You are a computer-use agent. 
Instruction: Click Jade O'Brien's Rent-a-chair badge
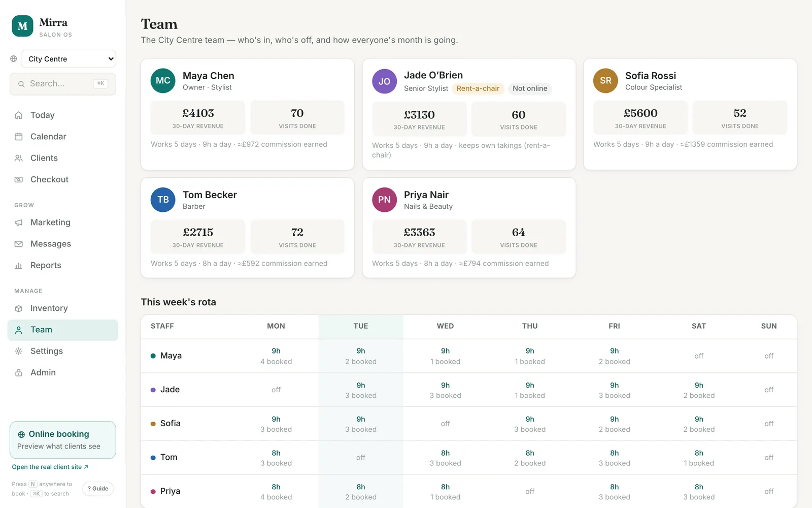coord(478,88)
